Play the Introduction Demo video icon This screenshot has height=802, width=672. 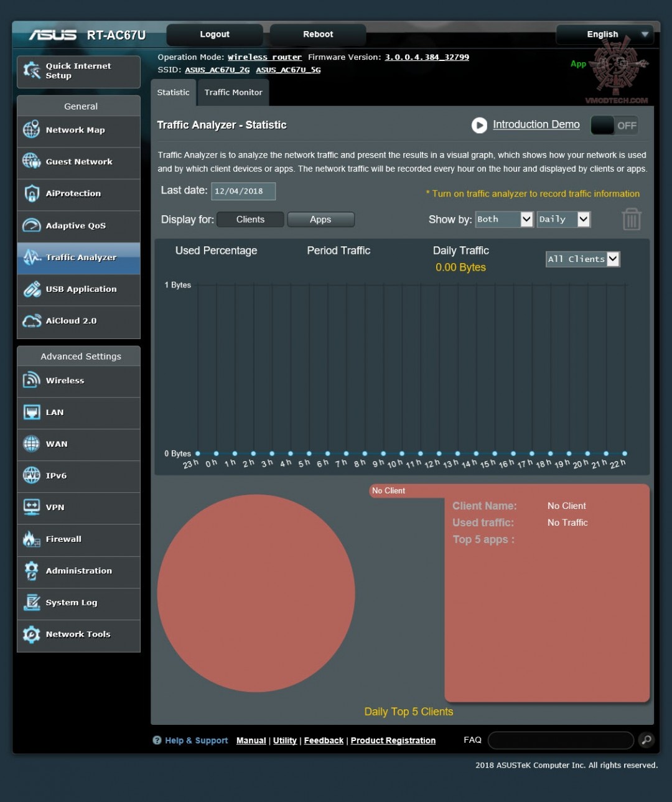[x=479, y=126]
